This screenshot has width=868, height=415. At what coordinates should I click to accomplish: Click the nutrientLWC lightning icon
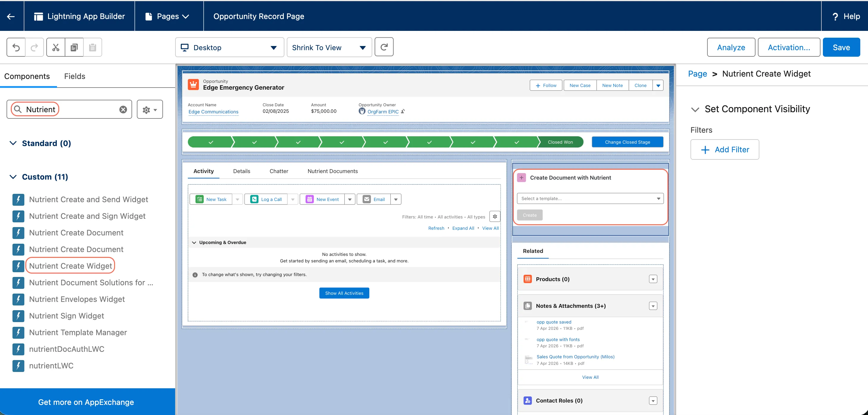pos(18,366)
